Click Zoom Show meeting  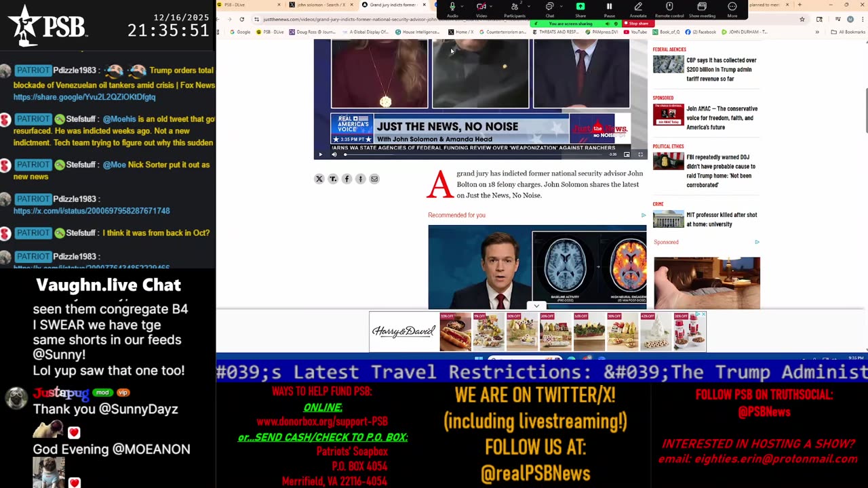(x=702, y=9)
